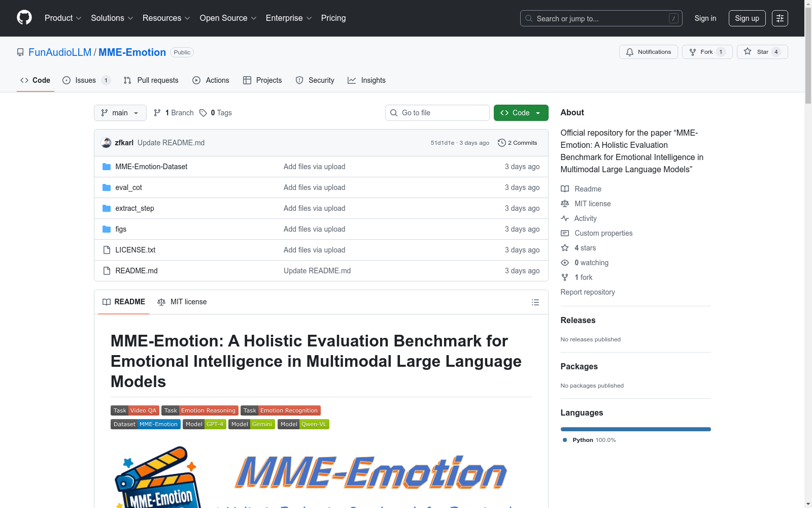Click the Python language bar

tap(636, 429)
